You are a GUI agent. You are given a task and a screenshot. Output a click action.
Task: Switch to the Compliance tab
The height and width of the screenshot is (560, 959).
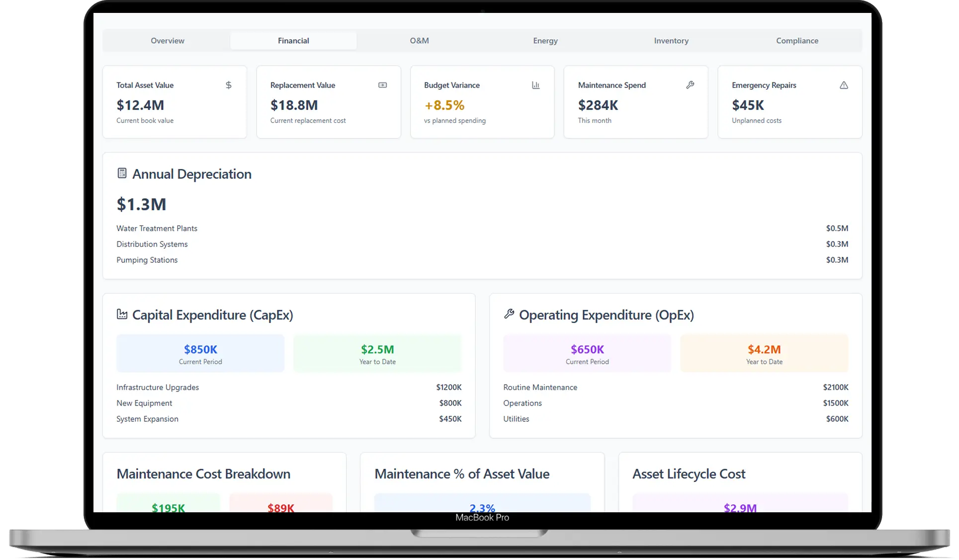point(796,40)
